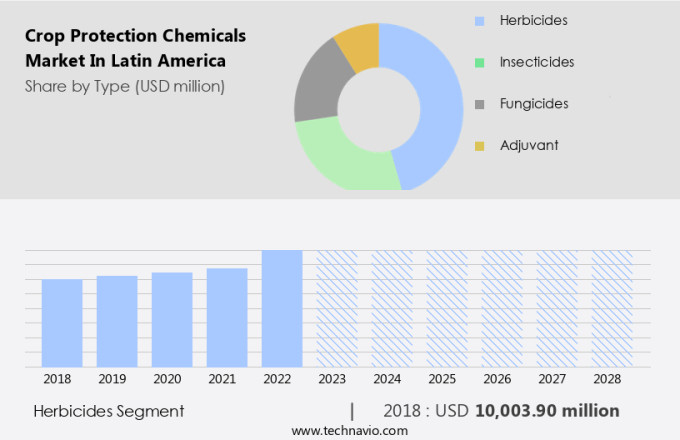Image resolution: width=680 pixels, height=440 pixels.
Task: Select the Herbicides legend label
Action: (x=536, y=20)
